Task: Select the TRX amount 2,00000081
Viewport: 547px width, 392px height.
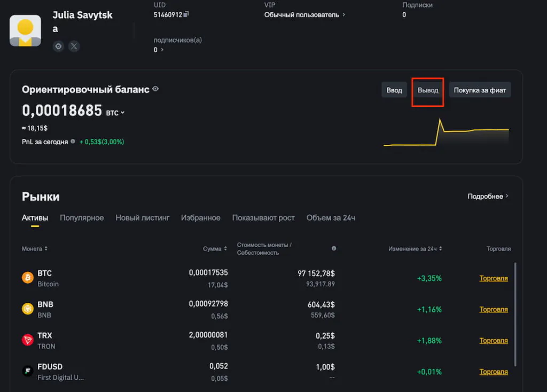Action: click(208, 335)
